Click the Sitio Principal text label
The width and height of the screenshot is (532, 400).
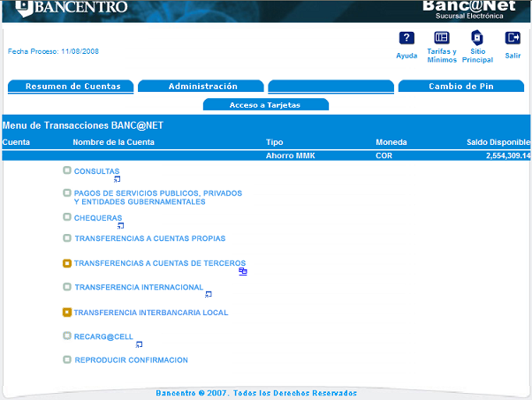click(477, 56)
